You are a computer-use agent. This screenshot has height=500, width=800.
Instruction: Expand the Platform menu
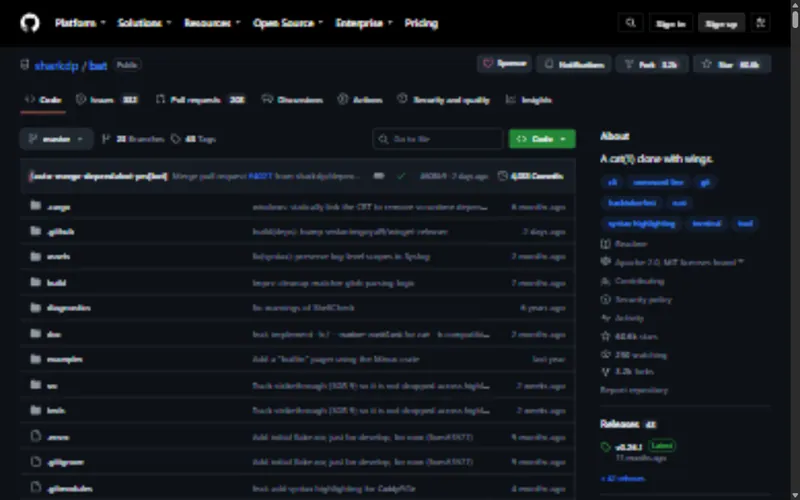coord(80,23)
